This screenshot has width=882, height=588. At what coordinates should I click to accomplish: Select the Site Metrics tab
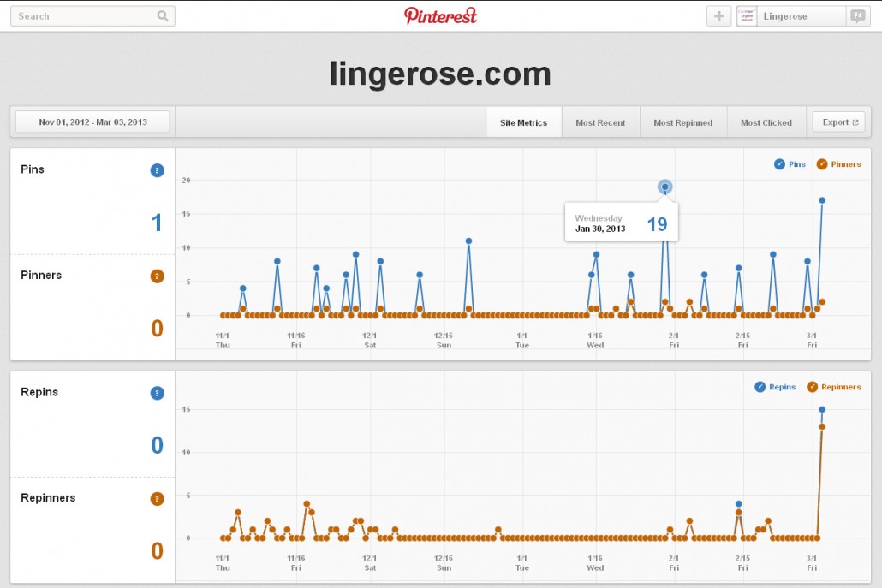524,122
